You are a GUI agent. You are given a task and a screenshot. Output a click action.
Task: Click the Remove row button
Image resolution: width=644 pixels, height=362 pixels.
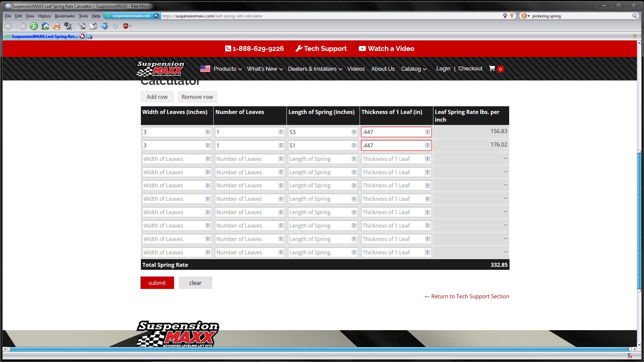pos(197,97)
